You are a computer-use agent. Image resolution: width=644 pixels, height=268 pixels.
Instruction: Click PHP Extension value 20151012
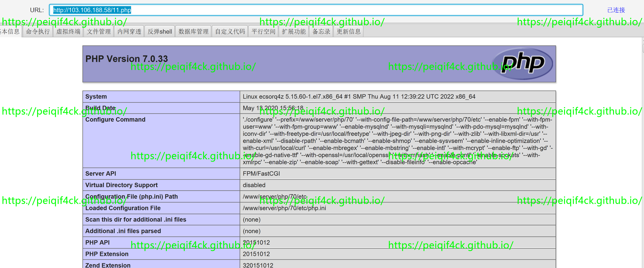pyautogui.click(x=256, y=254)
